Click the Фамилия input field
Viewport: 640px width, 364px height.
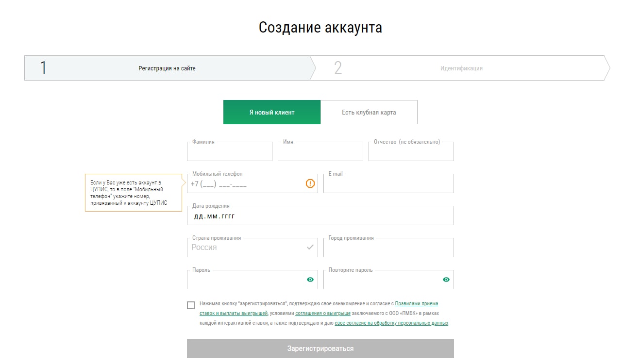click(x=230, y=152)
